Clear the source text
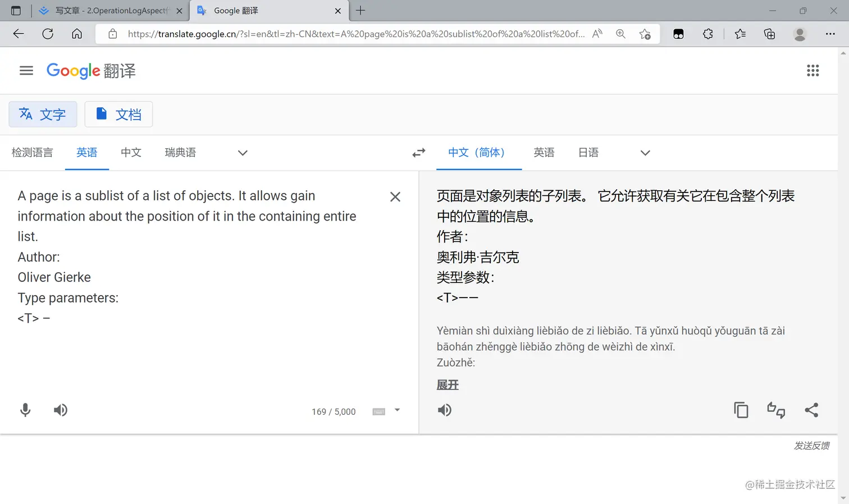 point(395,197)
